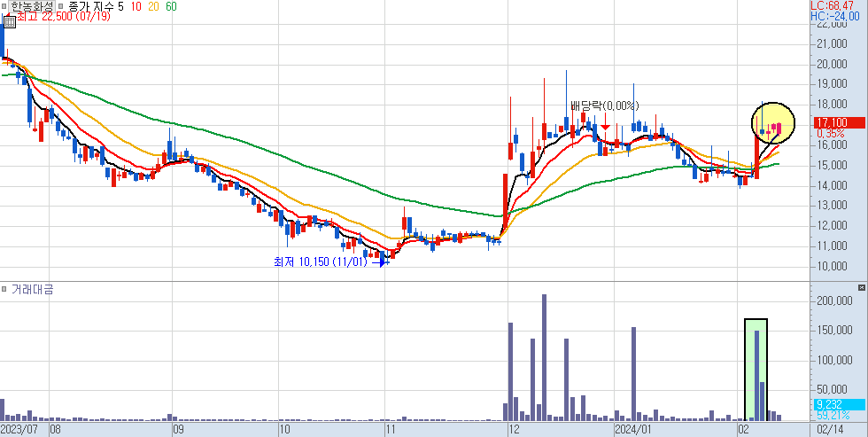Click the 18,000 price axis label
Screen dimensions: 868x437
(832, 104)
